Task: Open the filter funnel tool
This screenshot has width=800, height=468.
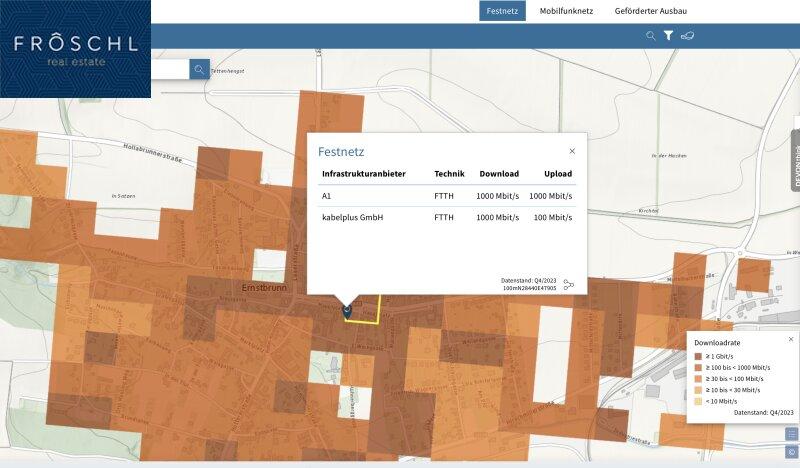Action: (669, 36)
